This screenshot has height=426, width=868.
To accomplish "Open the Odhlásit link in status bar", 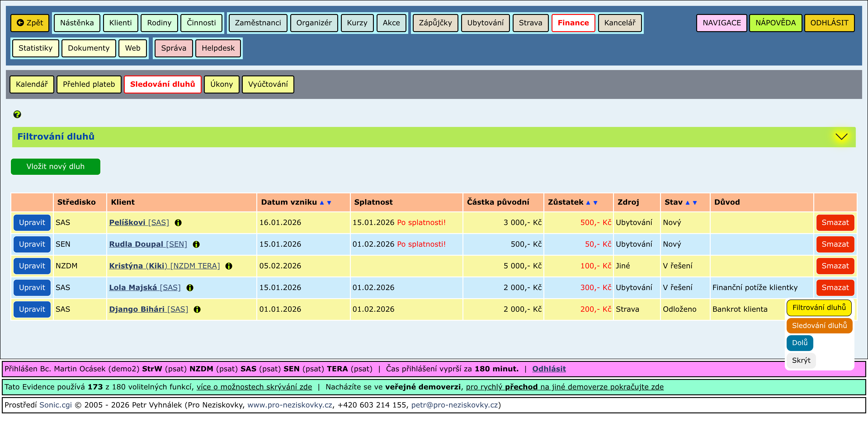I will point(549,369).
